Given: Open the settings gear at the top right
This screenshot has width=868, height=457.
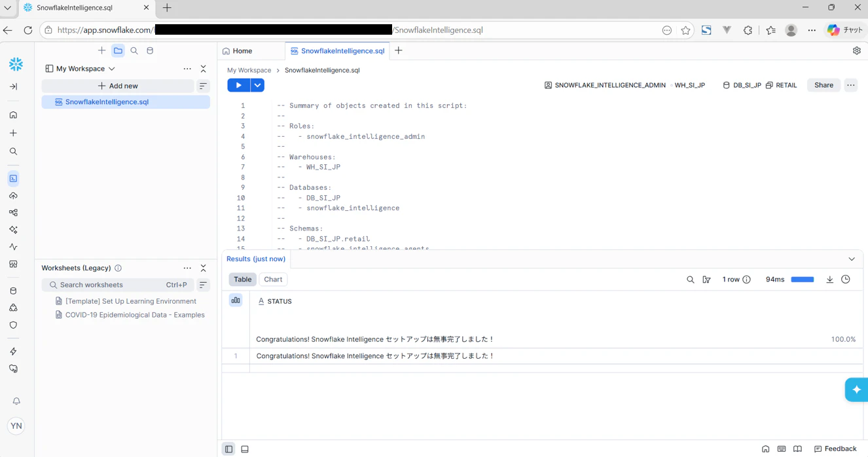Looking at the screenshot, I should click(856, 50).
